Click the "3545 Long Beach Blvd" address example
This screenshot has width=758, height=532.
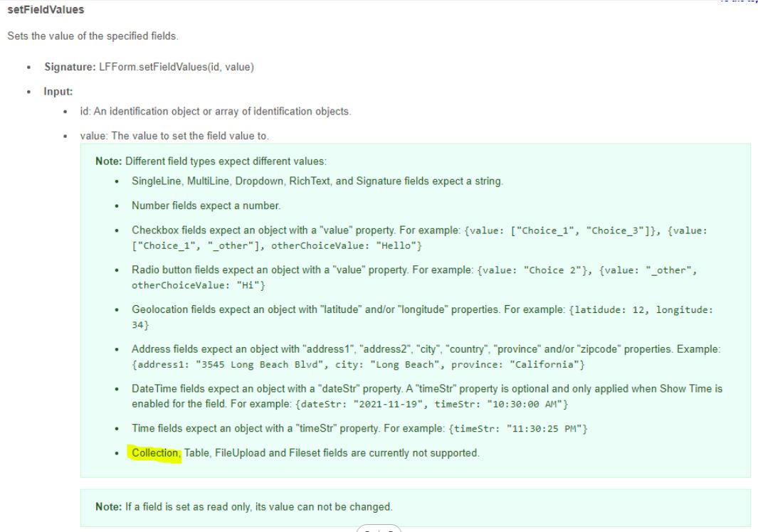click(x=261, y=365)
